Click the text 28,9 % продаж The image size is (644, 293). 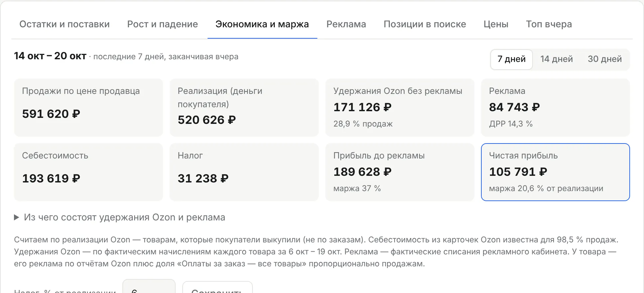click(x=363, y=124)
